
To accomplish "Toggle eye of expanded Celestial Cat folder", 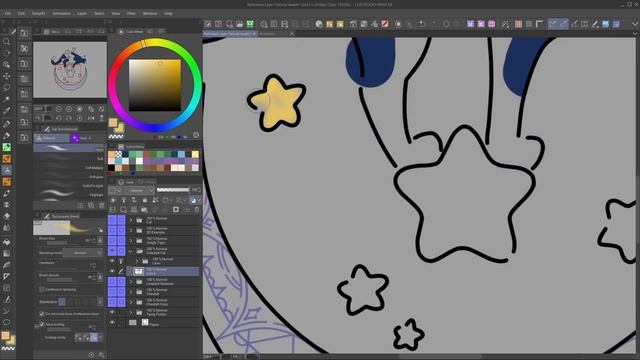I will 112,251.
